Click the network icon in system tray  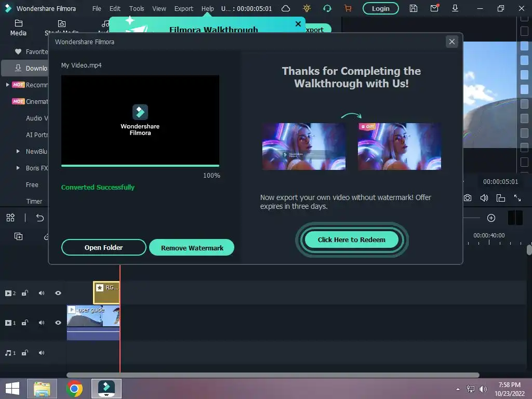tap(470, 389)
